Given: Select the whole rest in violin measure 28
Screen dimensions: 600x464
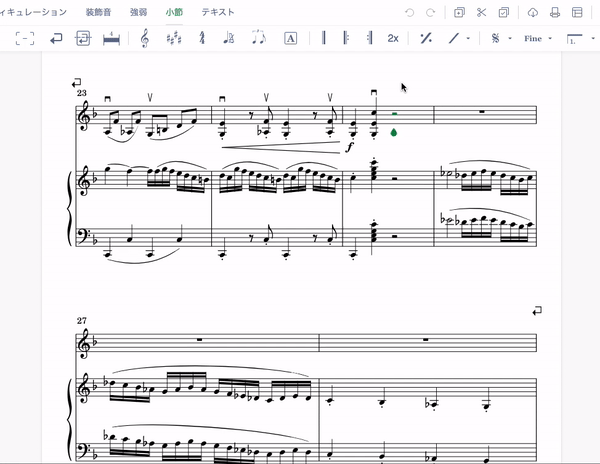Looking at the screenshot, I should (426, 339).
